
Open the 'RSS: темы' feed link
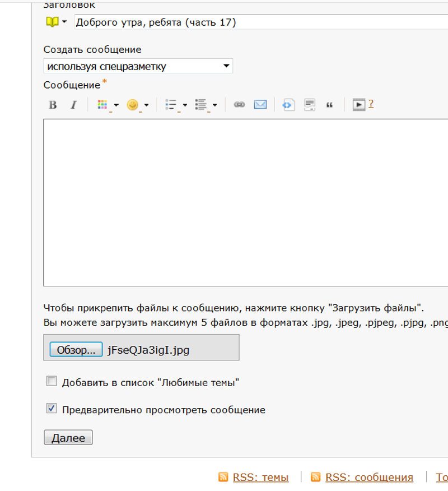click(260, 478)
